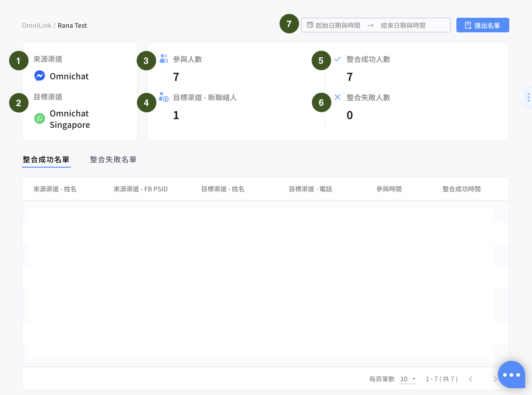Viewport: 532px width, 395px height.
Task: Switch to 整合失敗名單 tab
Action: click(113, 159)
